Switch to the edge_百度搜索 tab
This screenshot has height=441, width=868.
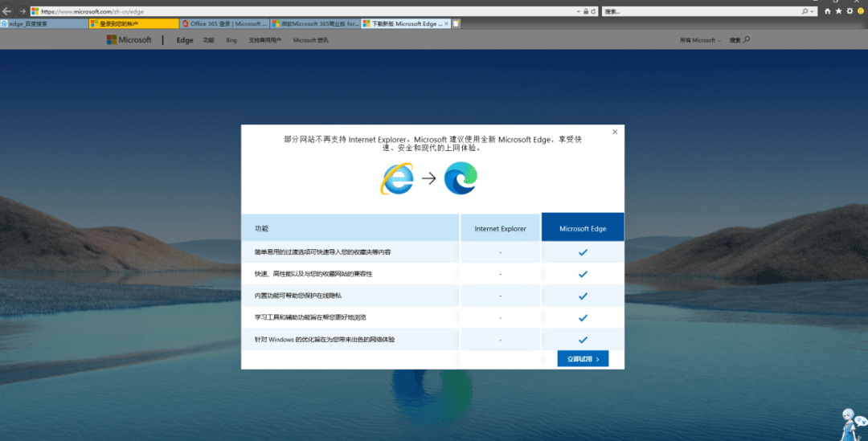pos(44,24)
